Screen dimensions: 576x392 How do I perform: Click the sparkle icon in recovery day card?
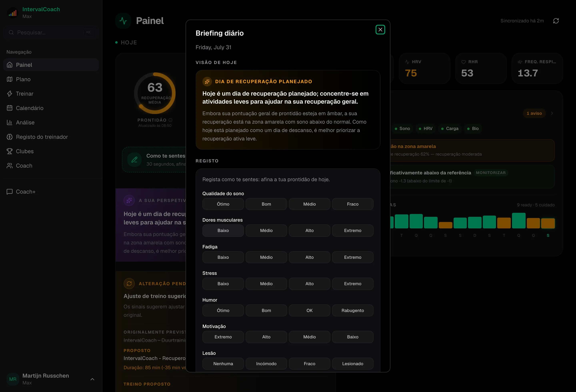207,82
